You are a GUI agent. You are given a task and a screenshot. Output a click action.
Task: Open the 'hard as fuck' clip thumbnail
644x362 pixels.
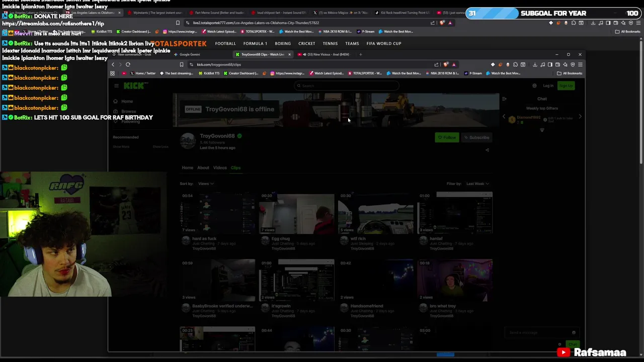coord(218,213)
